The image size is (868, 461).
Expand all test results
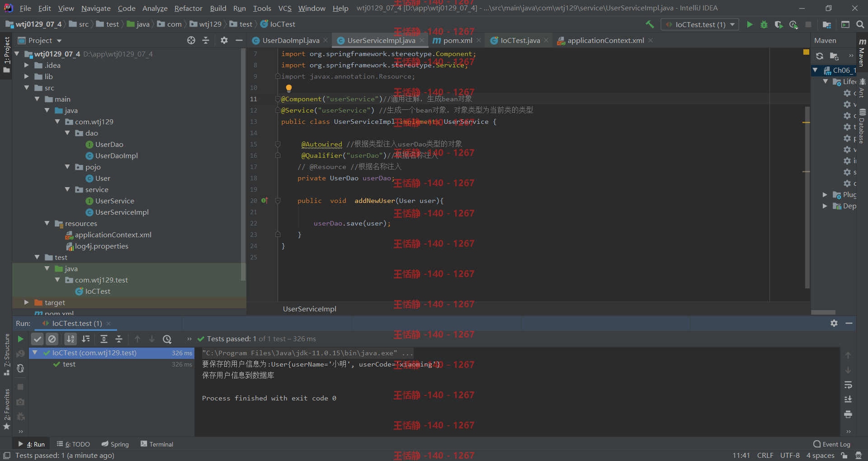[x=104, y=339]
